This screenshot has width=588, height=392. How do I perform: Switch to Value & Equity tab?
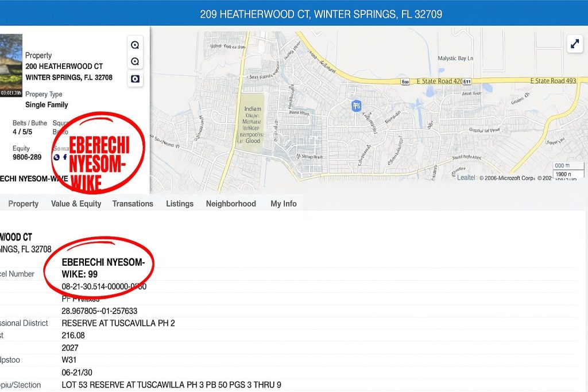pos(76,204)
